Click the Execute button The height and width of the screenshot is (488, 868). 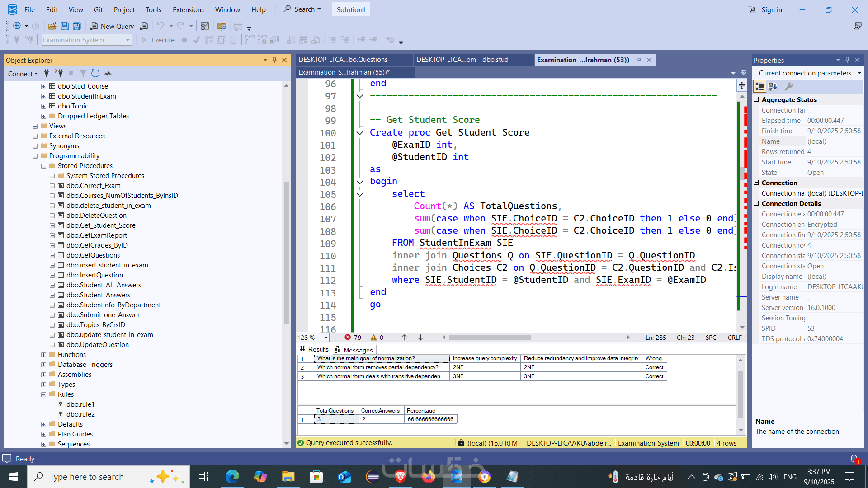point(158,40)
